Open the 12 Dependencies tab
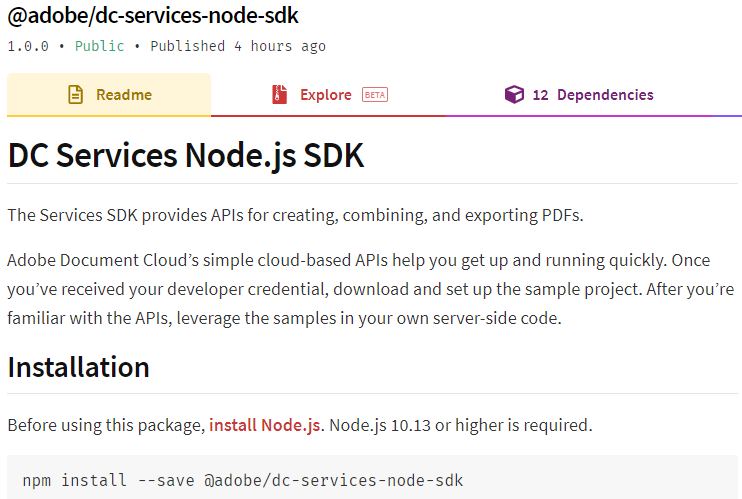 pyautogui.click(x=579, y=95)
